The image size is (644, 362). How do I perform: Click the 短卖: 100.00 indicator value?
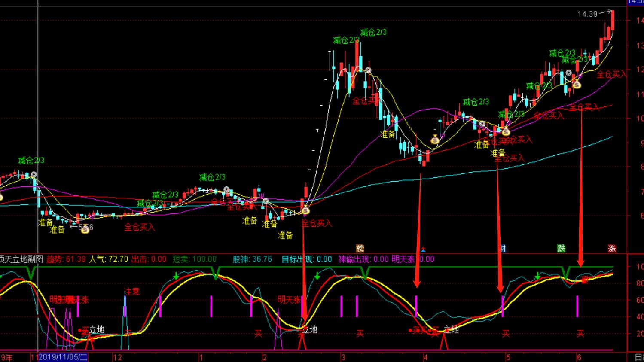pos(195,259)
